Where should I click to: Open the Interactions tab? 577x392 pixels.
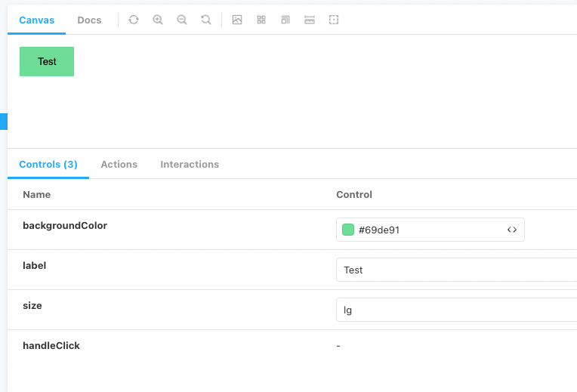pos(190,164)
